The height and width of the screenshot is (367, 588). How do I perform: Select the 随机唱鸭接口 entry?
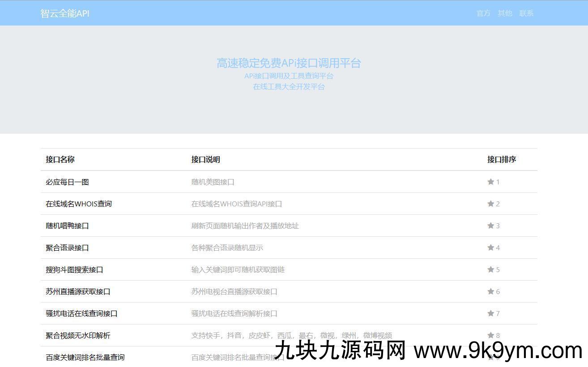coord(67,226)
